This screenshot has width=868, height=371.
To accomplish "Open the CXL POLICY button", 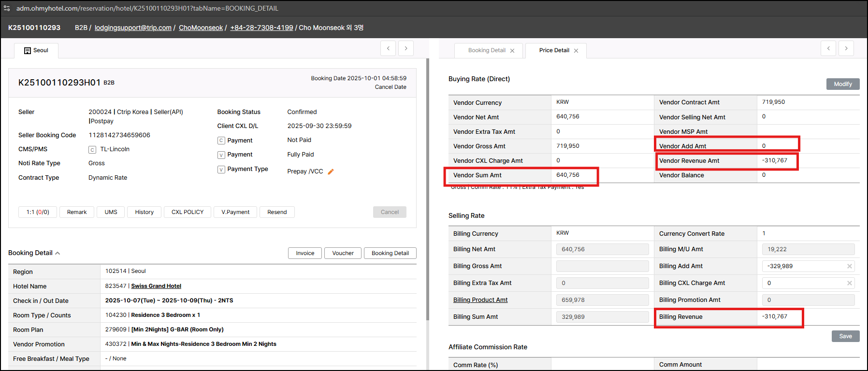I will tap(188, 212).
